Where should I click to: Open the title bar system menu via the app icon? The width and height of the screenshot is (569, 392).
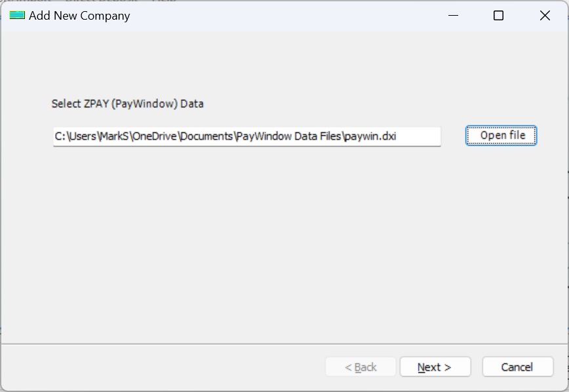[18, 15]
